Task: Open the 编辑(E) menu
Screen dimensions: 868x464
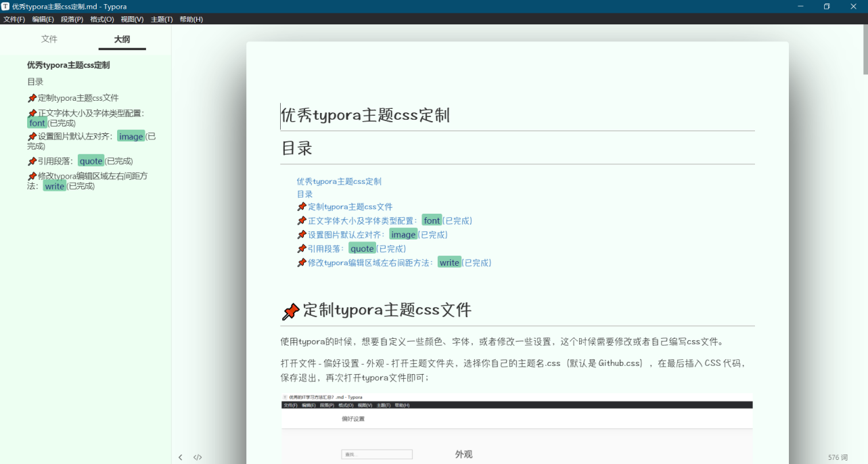Action: pyautogui.click(x=43, y=19)
